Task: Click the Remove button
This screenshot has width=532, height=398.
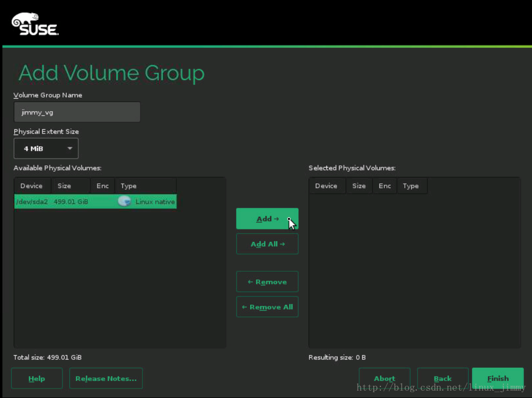Action: click(268, 281)
